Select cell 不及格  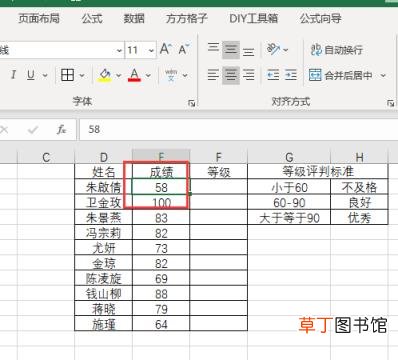point(359,187)
